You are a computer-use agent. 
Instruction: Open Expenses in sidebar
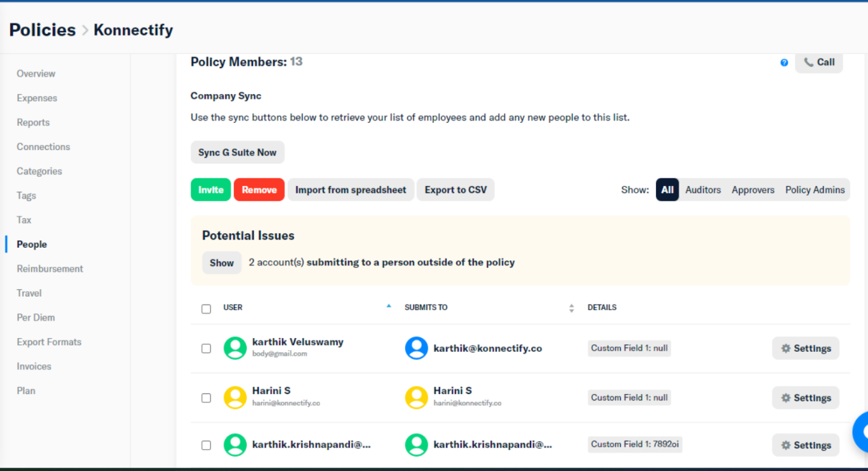point(37,98)
